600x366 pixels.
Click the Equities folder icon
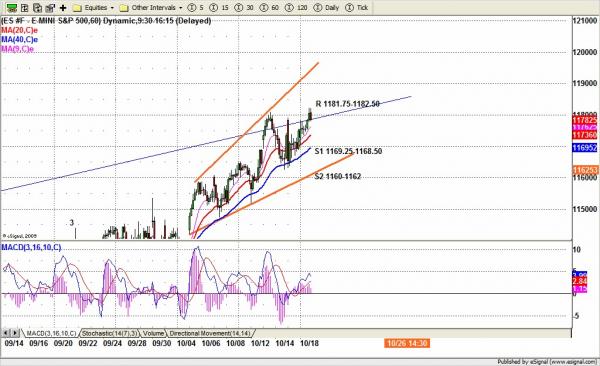click(x=77, y=8)
